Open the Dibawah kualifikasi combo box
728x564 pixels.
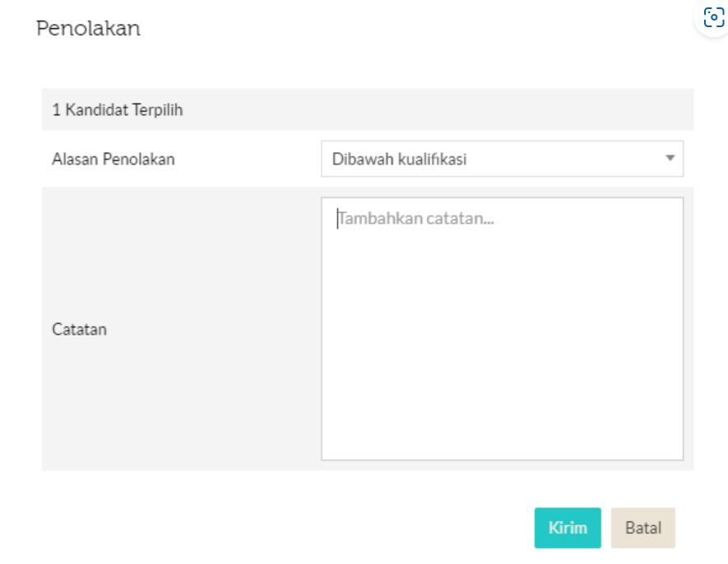[502, 159]
